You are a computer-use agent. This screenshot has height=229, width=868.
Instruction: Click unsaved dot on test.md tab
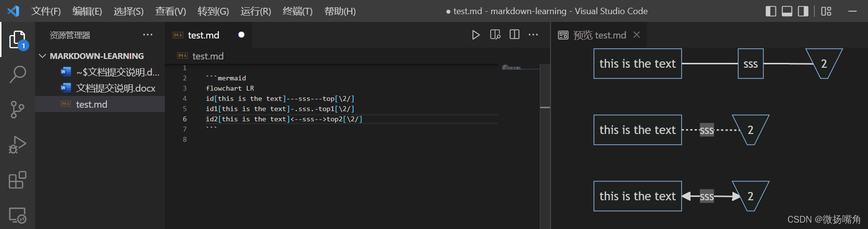241,35
